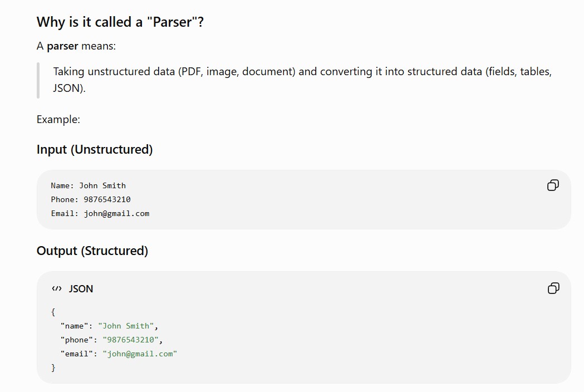The width and height of the screenshot is (584, 392).
Task: Click the bold word 'parser'
Action: click(x=62, y=46)
